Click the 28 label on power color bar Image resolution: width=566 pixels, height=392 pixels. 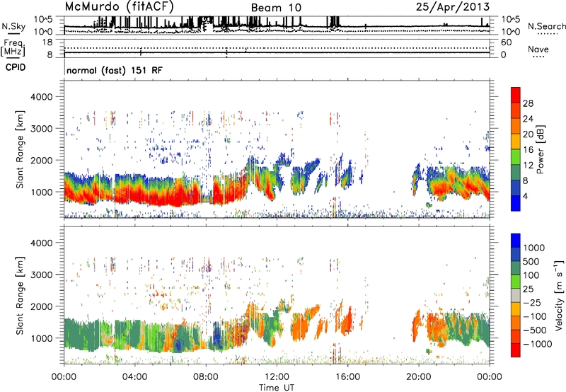(528, 103)
